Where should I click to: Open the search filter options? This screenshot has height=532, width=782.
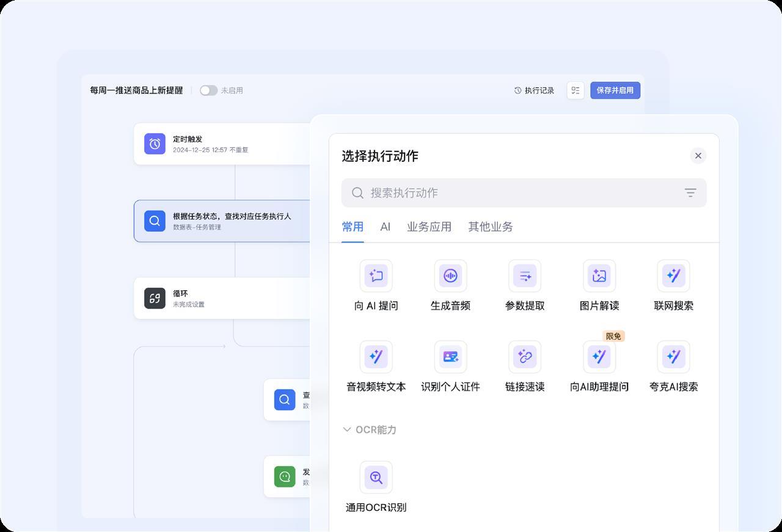(690, 192)
